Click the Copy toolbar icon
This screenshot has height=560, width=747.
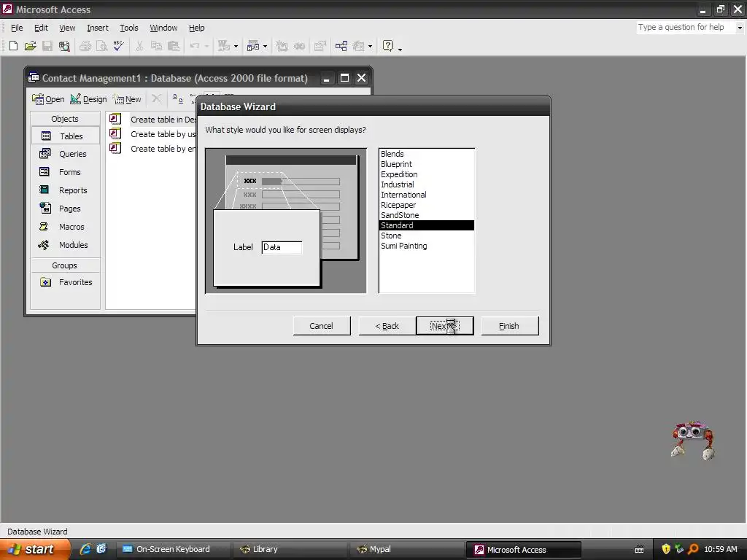click(x=156, y=46)
